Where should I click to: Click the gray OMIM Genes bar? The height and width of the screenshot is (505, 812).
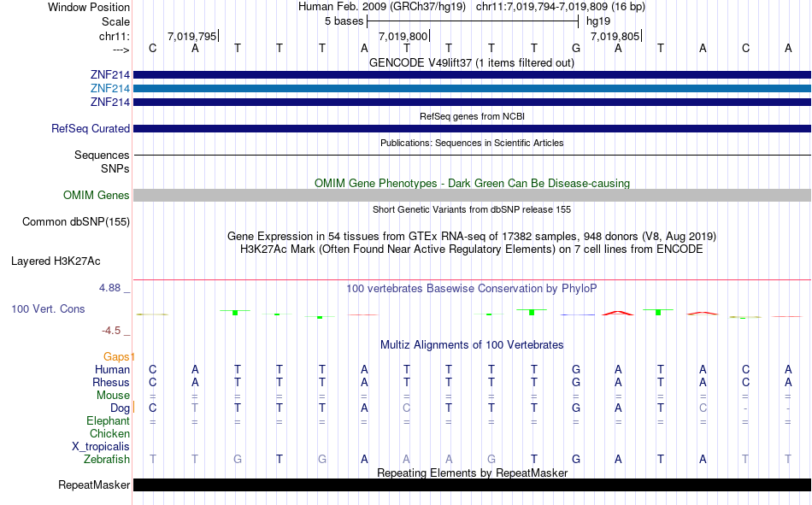[x=472, y=196]
